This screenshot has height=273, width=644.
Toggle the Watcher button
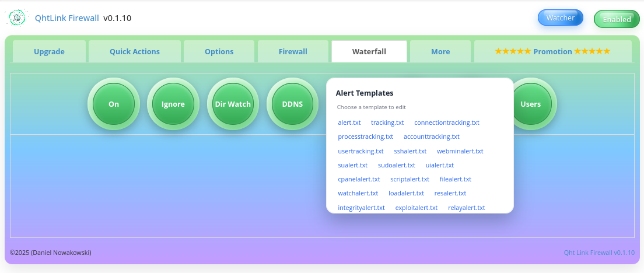tap(560, 18)
